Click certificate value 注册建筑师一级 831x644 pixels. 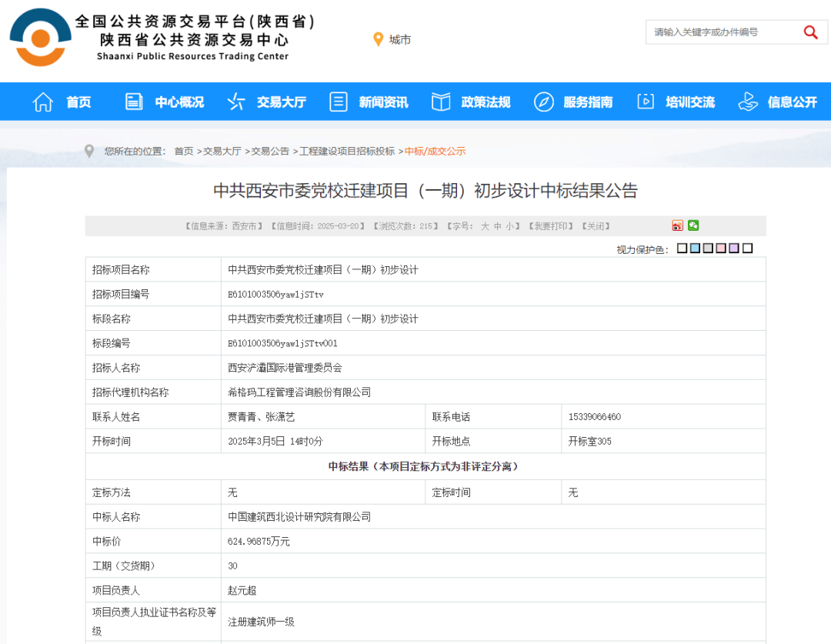tap(262, 622)
